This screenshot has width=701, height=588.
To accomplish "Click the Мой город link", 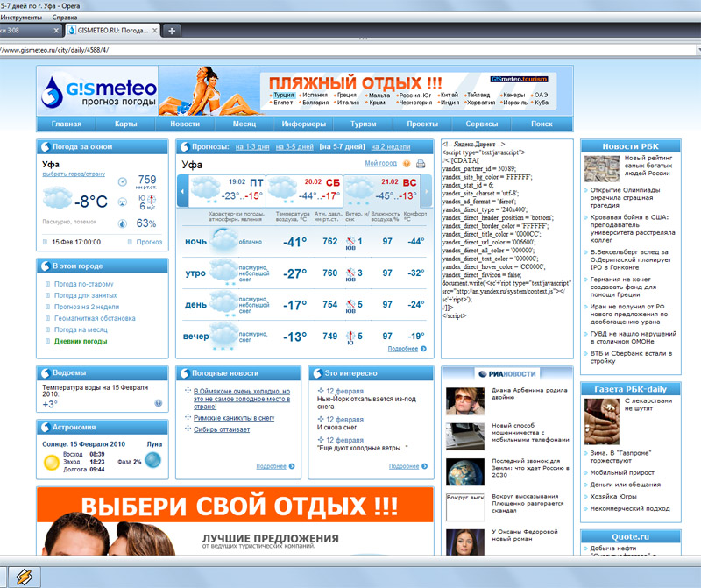I will 381,163.
